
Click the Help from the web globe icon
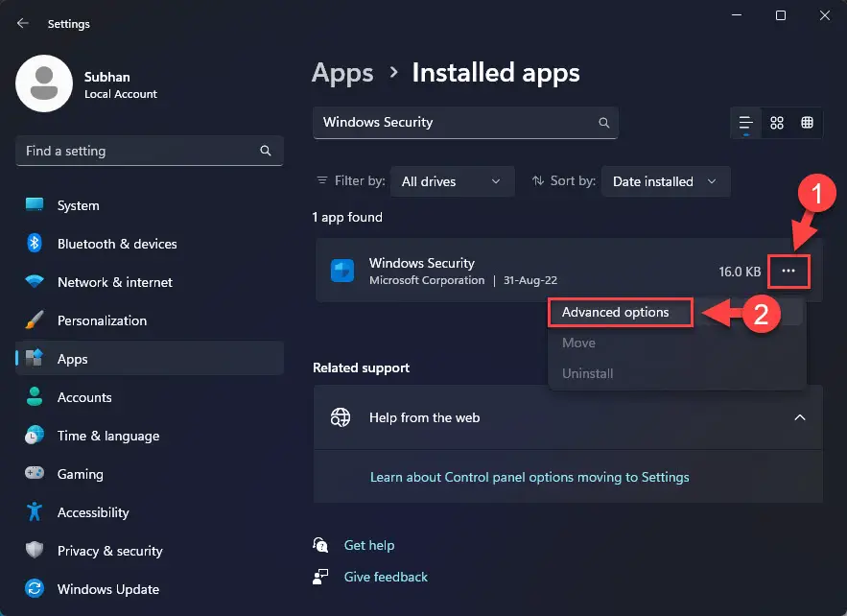click(341, 417)
